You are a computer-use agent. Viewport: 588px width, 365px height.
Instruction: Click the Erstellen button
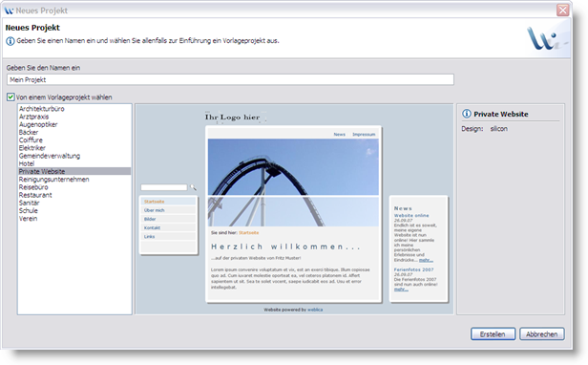point(493,333)
